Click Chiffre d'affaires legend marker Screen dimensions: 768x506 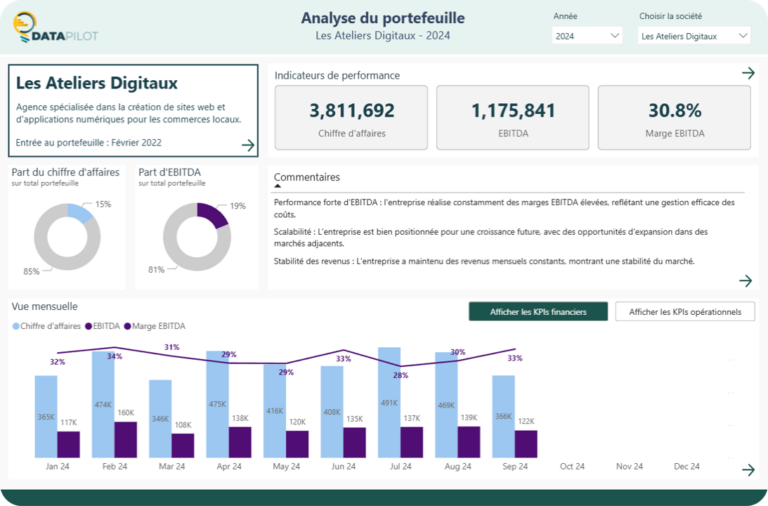[16, 326]
